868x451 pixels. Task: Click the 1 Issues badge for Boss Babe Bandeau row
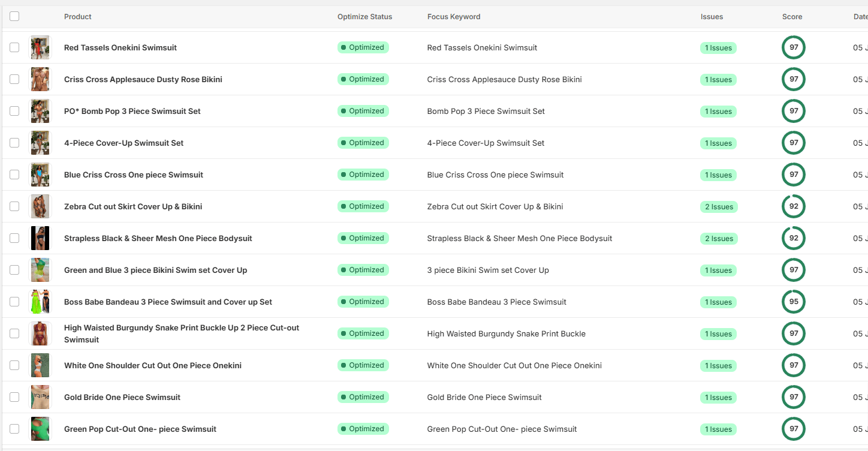click(x=718, y=302)
